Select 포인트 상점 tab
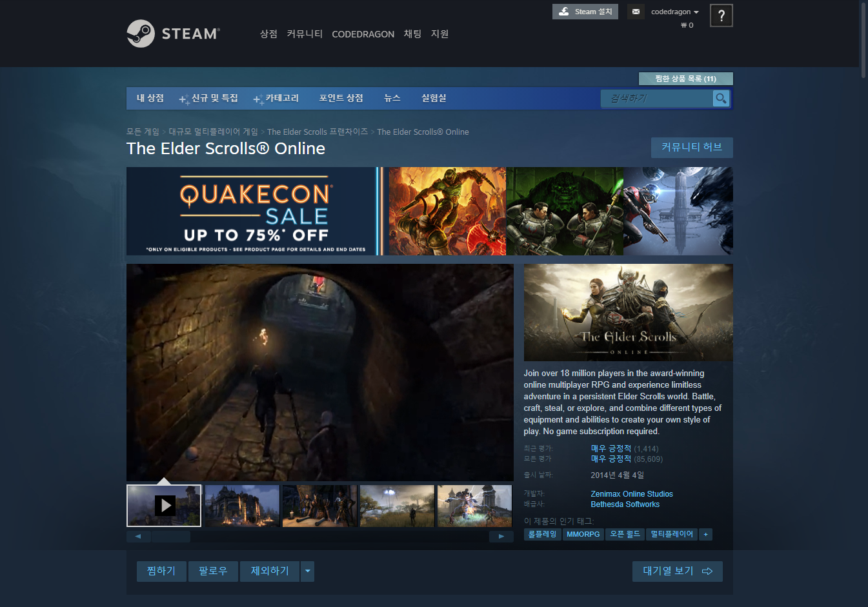868x607 pixels. click(341, 98)
